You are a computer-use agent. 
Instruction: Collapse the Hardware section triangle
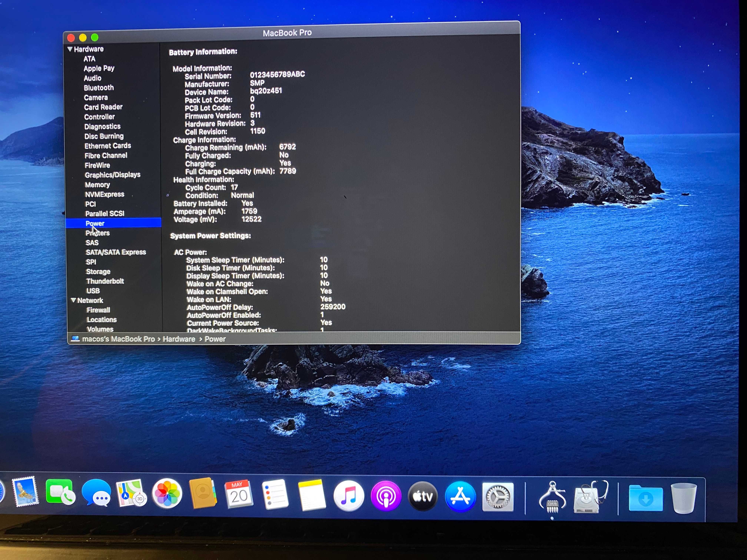70,49
